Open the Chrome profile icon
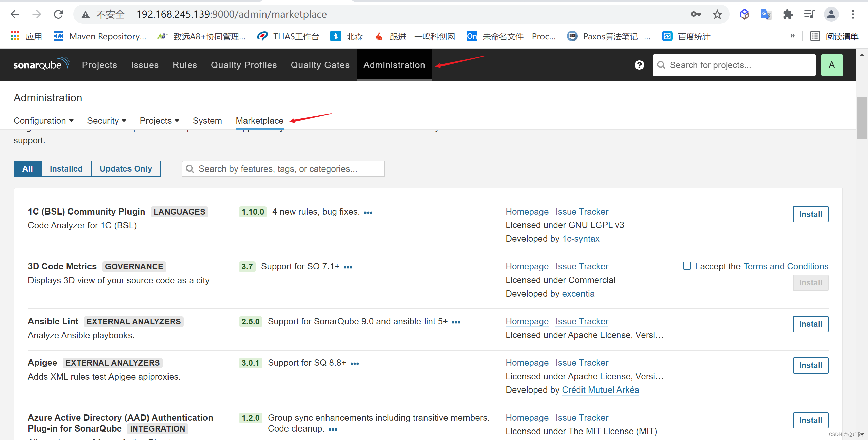 tap(831, 14)
